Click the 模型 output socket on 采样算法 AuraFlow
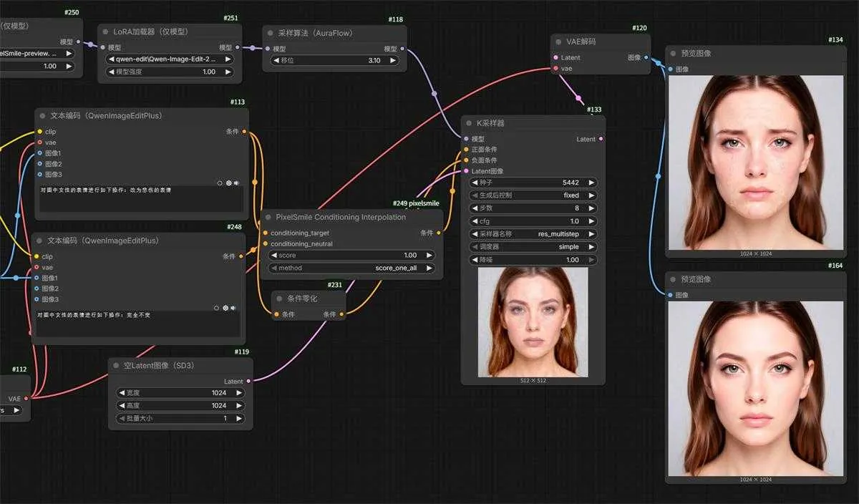 tap(402, 49)
